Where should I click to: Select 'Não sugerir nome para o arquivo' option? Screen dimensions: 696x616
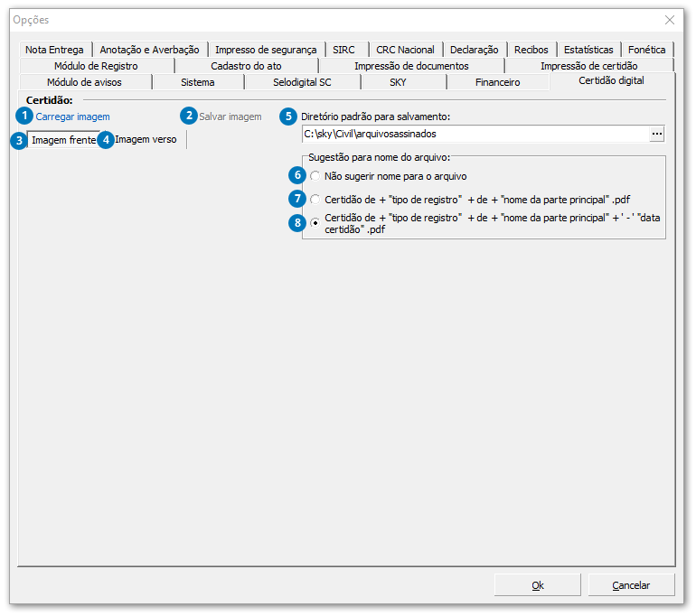coord(390,176)
